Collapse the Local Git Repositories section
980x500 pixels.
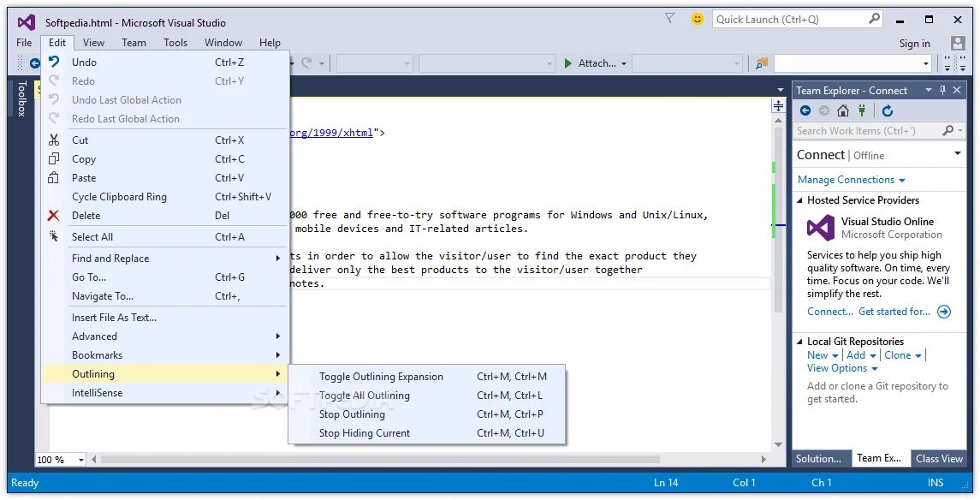coord(800,342)
